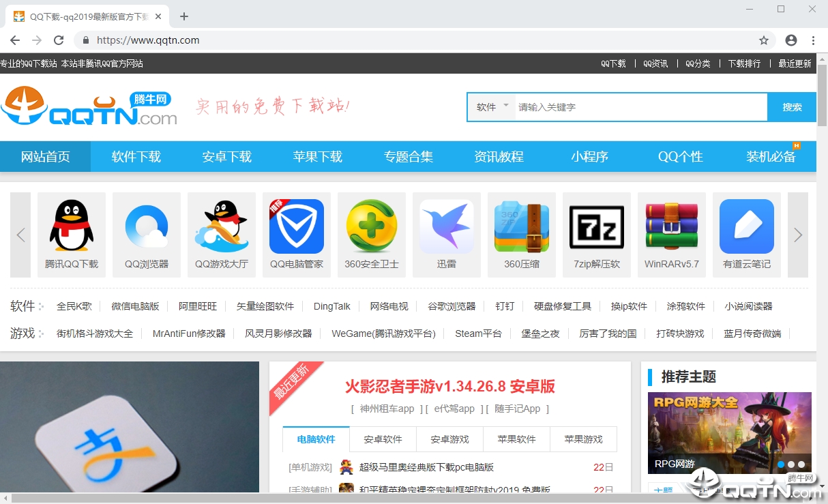Viewport: 828px width, 504px height.
Task: Open the 360安全卫士 icon
Action: [x=372, y=226]
